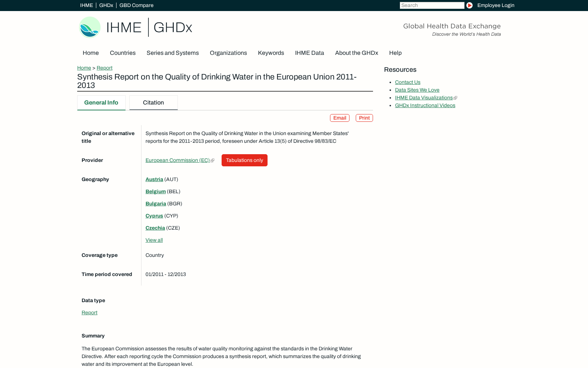The height and width of the screenshot is (368, 588).
Task: Open Austria geography link
Action: [154, 179]
